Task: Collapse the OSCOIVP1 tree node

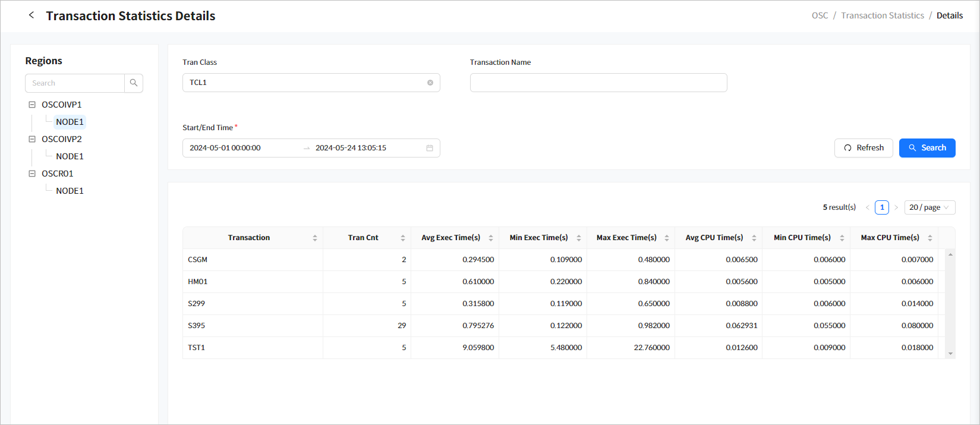Action: pyautogui.click(x=32, y=105)
